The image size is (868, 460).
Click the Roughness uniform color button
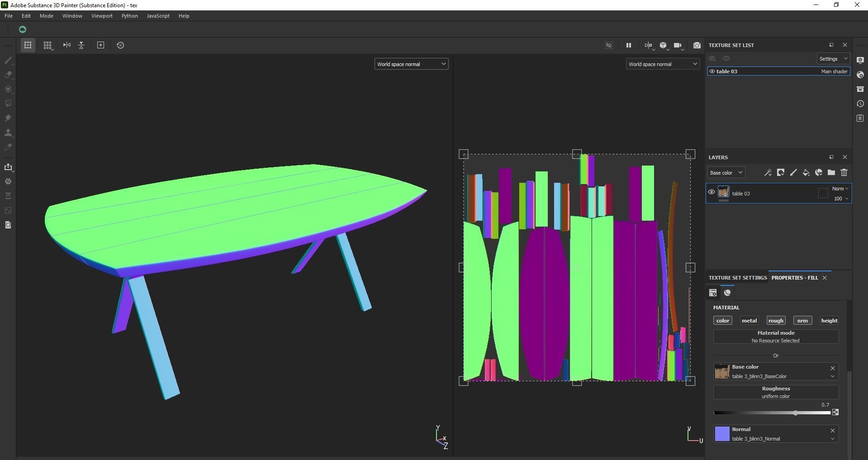click(776, 392)
